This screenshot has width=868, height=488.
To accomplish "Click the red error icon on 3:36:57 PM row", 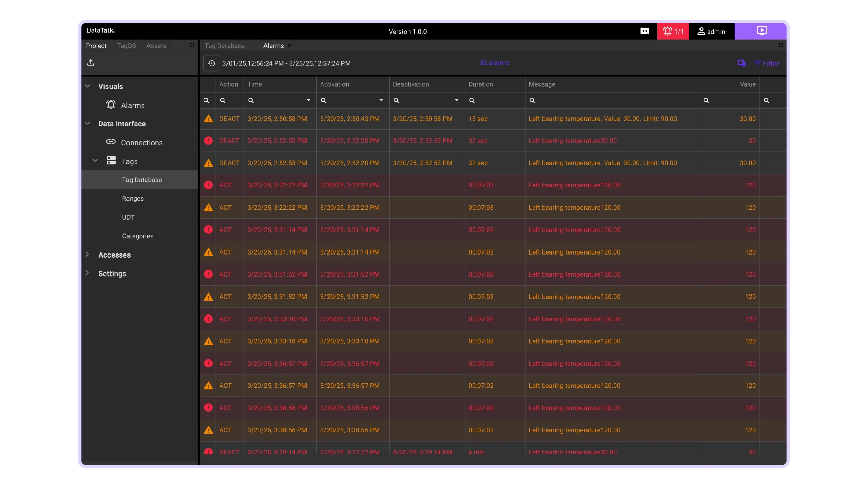I will (x=208, y=363).
